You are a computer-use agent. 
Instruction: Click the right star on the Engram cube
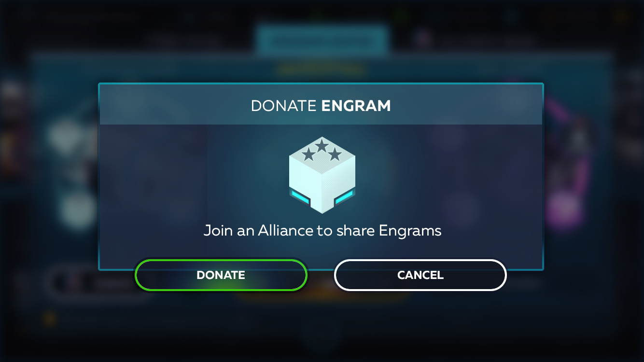click(335, 154)
